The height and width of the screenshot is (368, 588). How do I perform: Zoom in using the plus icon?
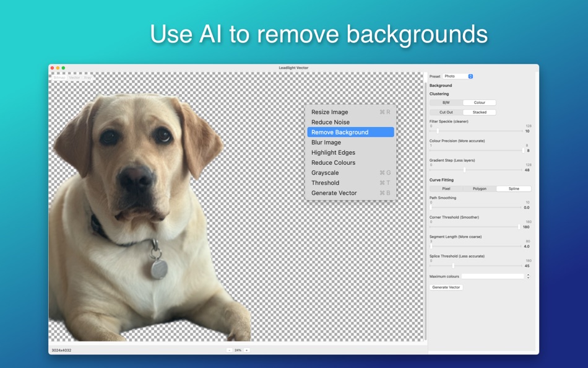[x=246, y=350]
